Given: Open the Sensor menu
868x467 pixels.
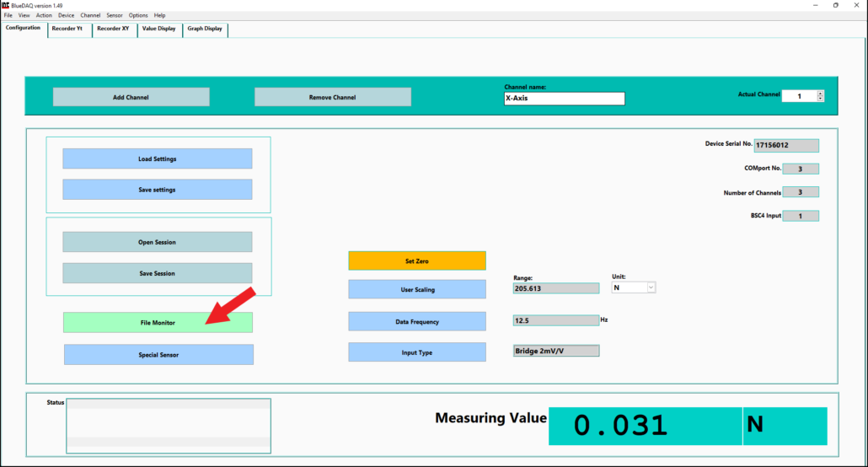Looking at the screenshot, I should pyautogui.click(x=114, y=15).
